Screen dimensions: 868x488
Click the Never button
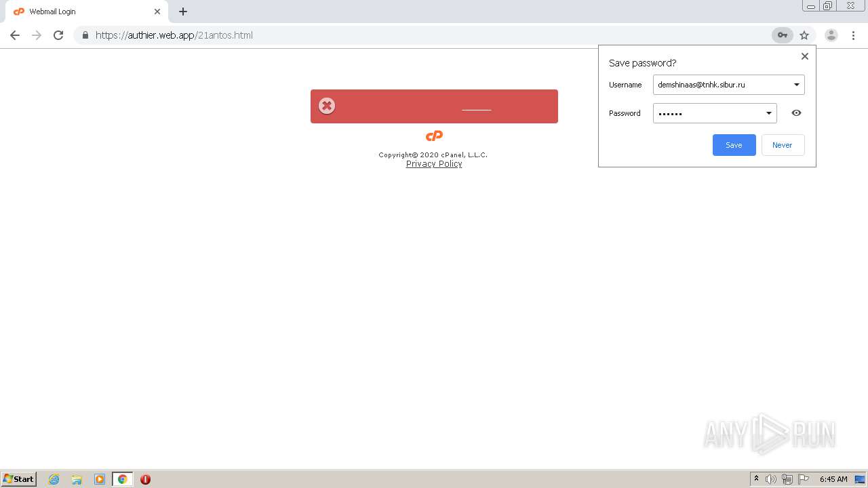783,145
